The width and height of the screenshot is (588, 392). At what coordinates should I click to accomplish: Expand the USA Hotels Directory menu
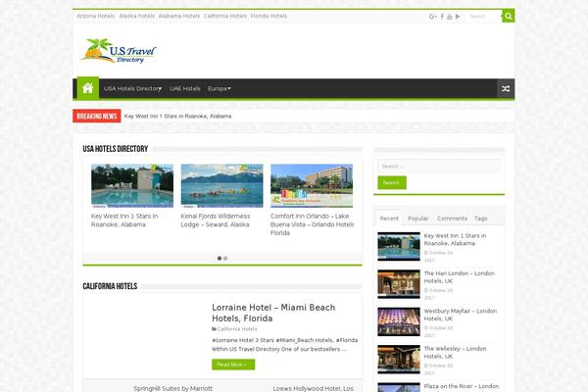[132, 88]
